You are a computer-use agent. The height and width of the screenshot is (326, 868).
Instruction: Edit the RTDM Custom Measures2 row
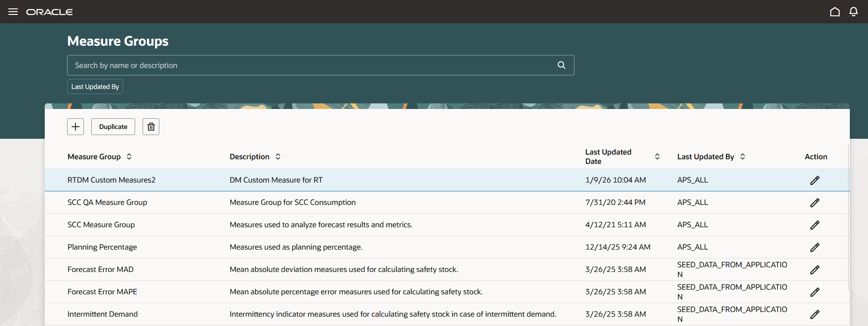click(x=814, y=180)
